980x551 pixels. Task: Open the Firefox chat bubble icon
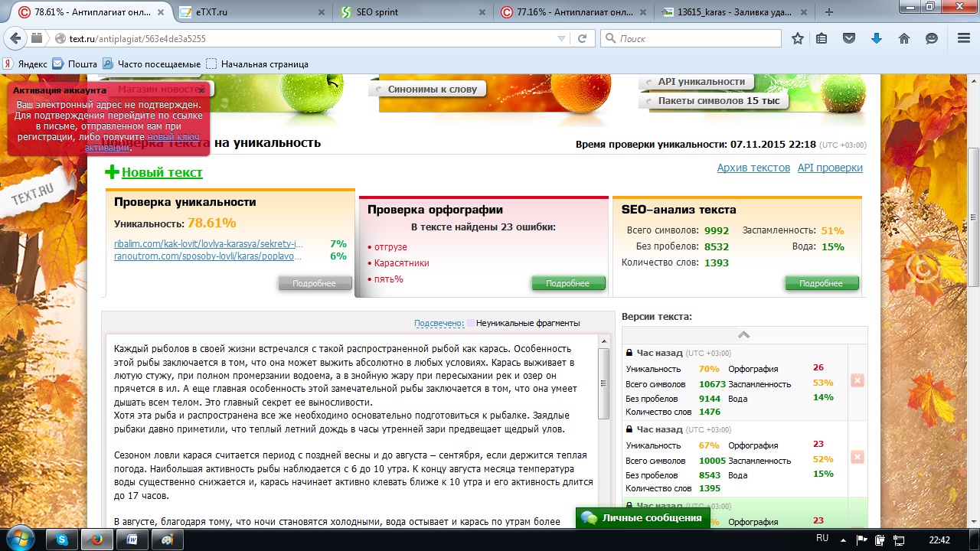click(932, 38)
